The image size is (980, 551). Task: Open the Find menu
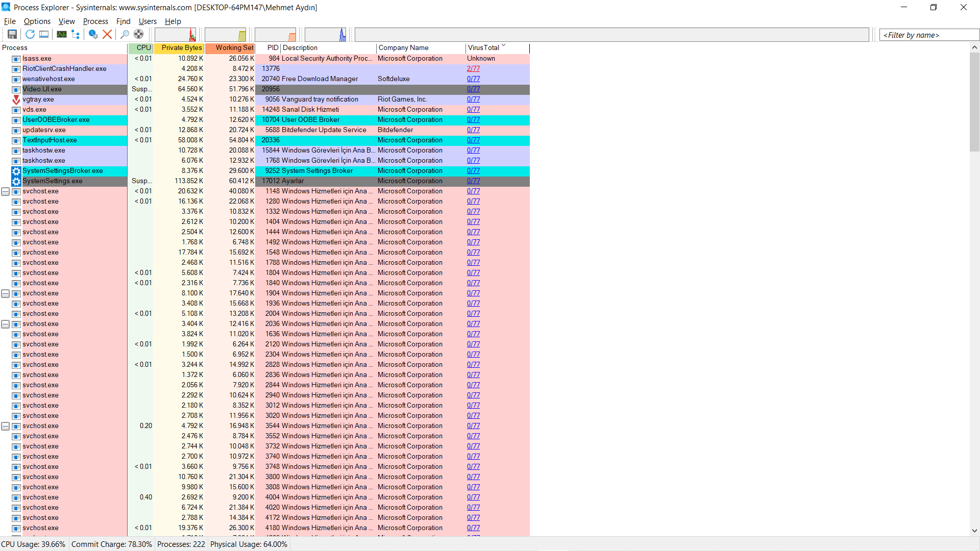coord(124,21)
